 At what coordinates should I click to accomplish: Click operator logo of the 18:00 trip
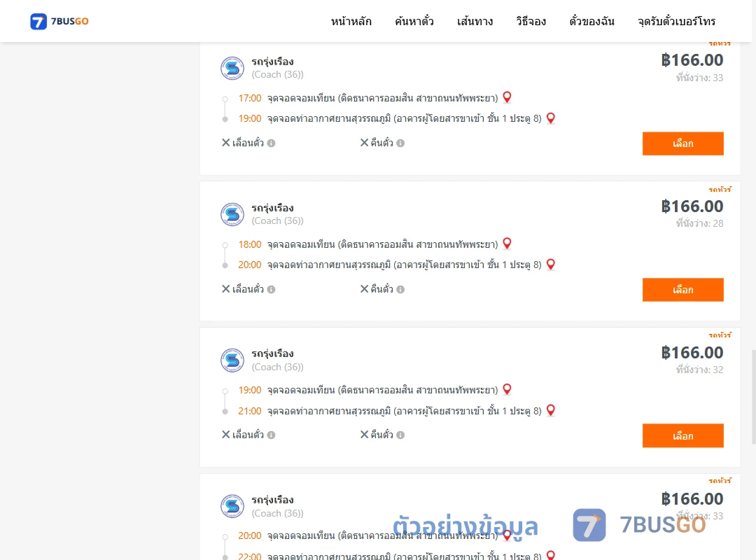(232, 214)
